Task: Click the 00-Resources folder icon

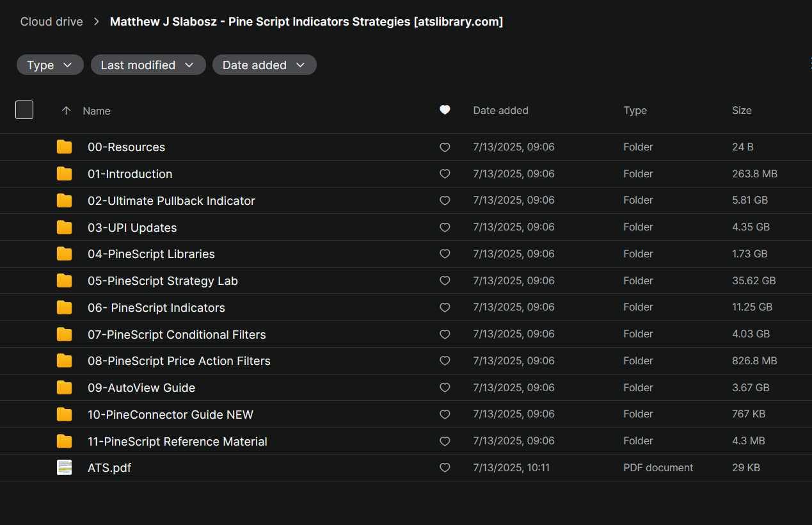Action: coord(64,147)
